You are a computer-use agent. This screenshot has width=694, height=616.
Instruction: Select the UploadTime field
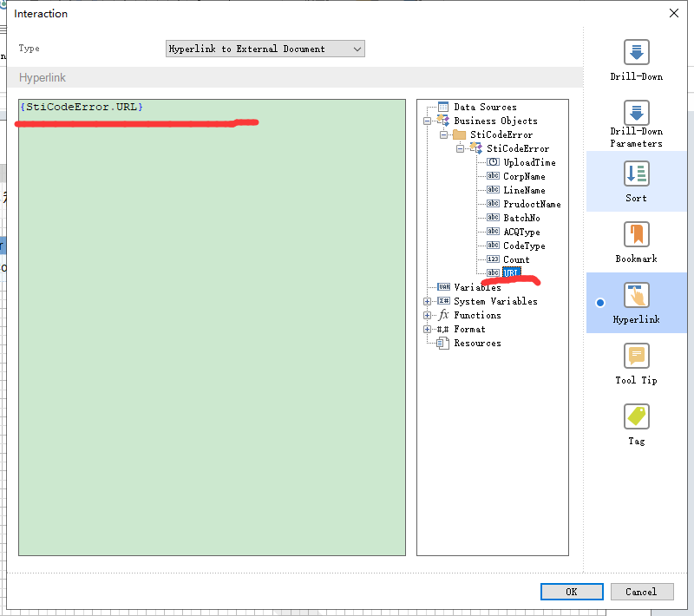(529, 162)
